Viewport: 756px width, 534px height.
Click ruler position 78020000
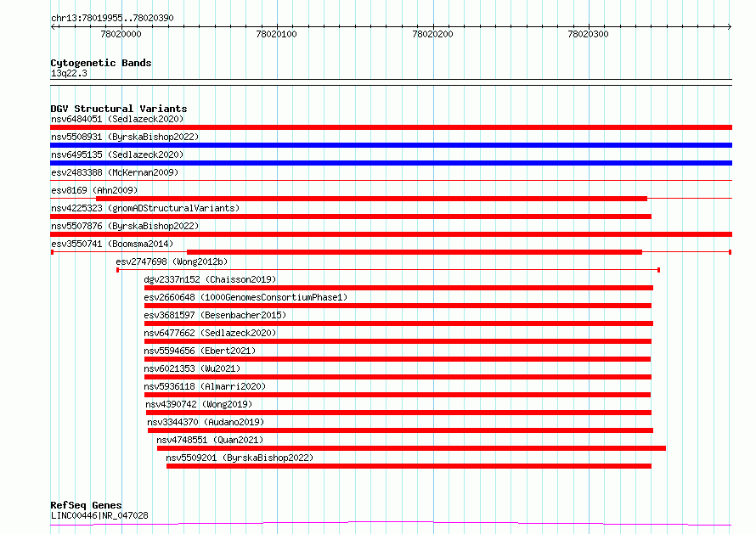pyautogui.click(x=121, y=34)
